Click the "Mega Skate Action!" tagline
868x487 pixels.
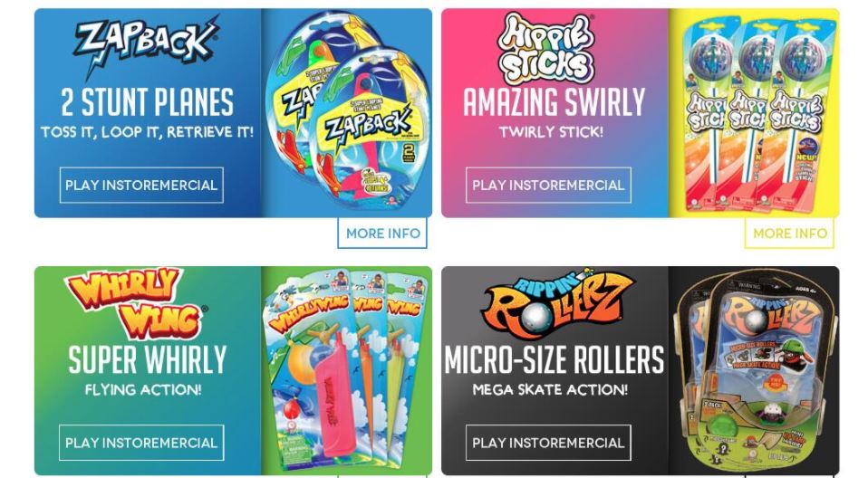tap(550, 390)
